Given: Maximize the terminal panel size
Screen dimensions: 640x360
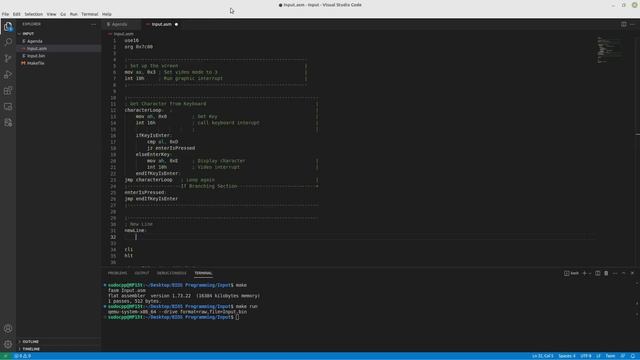Looking at the screenshot, I should point(624,273).
